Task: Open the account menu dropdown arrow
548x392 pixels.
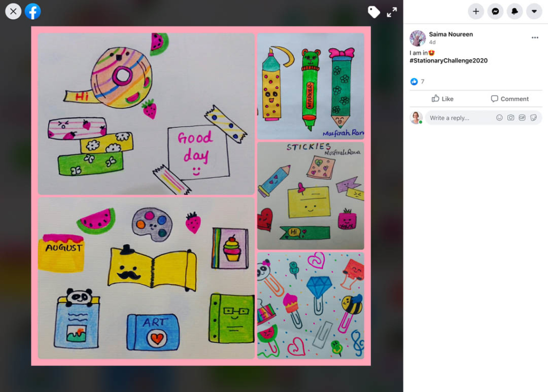Action: 534,11
